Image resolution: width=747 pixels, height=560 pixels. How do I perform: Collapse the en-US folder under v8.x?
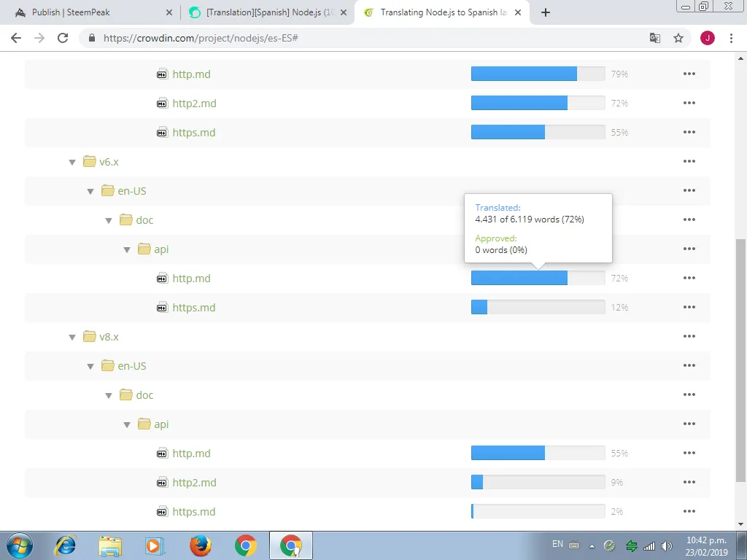point(90,366)
